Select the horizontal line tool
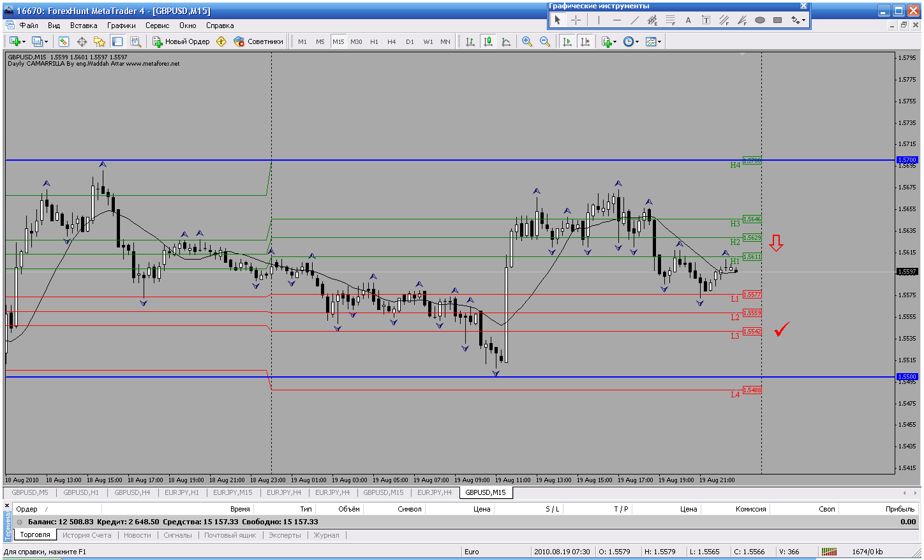Image resolution: width=924 pixels, height=560 pixels. 616,20
